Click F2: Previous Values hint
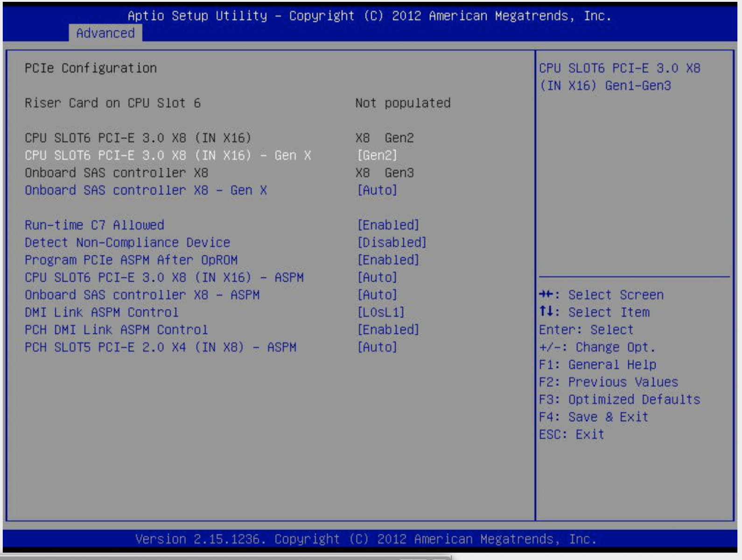 pyautogui.click(x=609, y=382)
